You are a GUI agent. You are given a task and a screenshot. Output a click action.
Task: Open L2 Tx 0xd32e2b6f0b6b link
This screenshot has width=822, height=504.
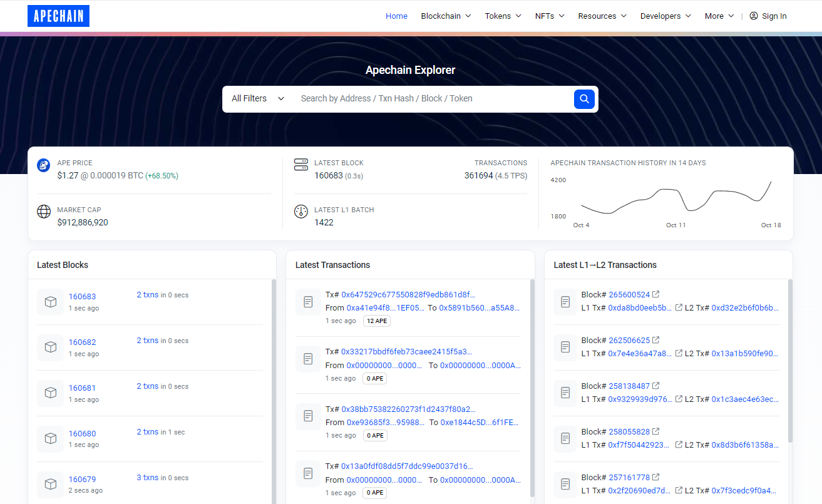[x=745, y=307]
